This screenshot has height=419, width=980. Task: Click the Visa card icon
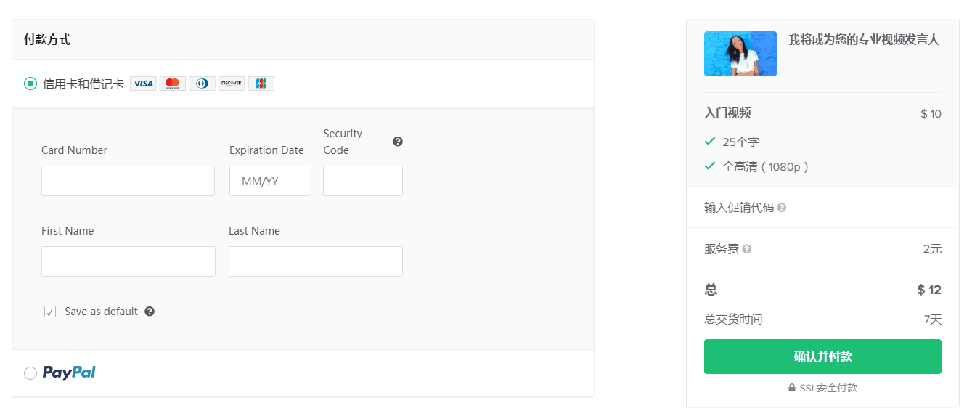(x=143, y=84)
